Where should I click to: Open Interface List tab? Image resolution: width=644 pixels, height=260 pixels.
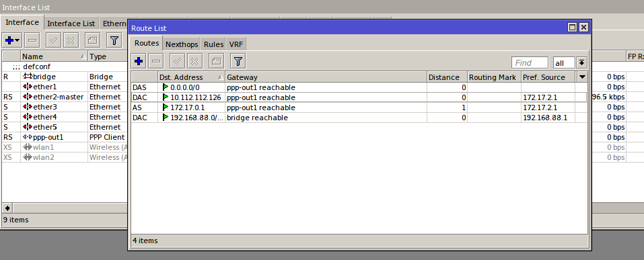click(71, 24)
